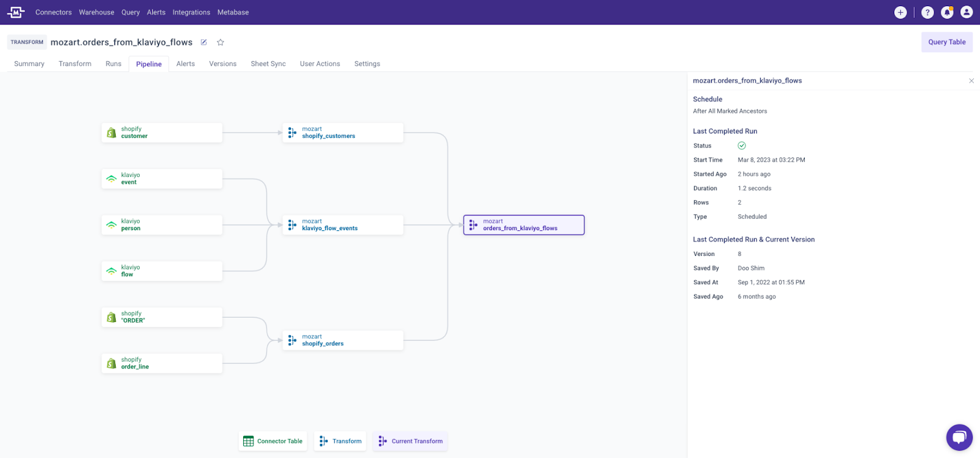Image resolution: width=980 pixels, height=458 pixels.
Task: Switch to the Settings tab
Action: (367, 64)
